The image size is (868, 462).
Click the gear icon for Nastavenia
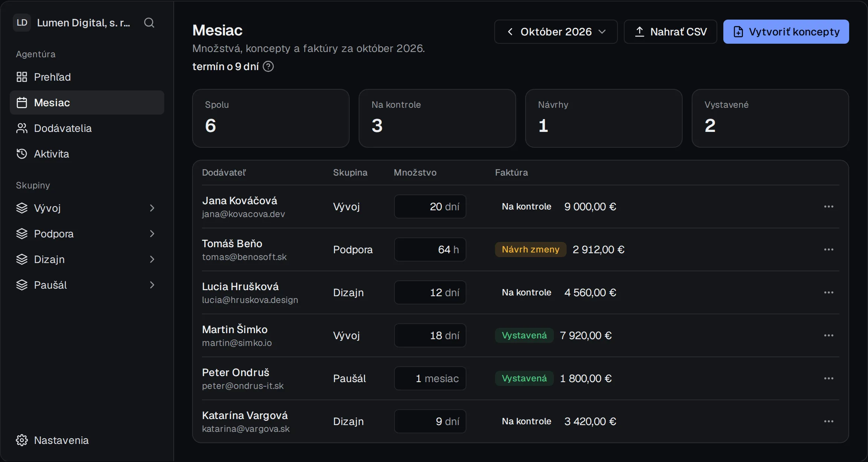click(x=22, y=440)
